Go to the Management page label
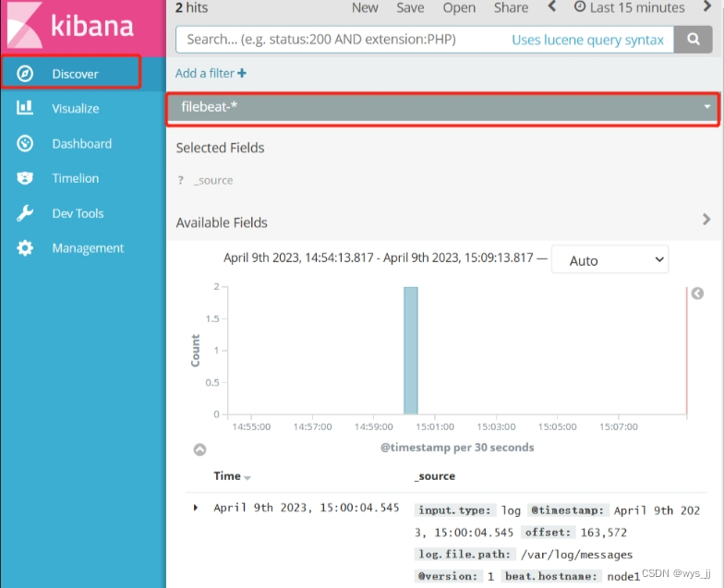 tap(88, 248)
